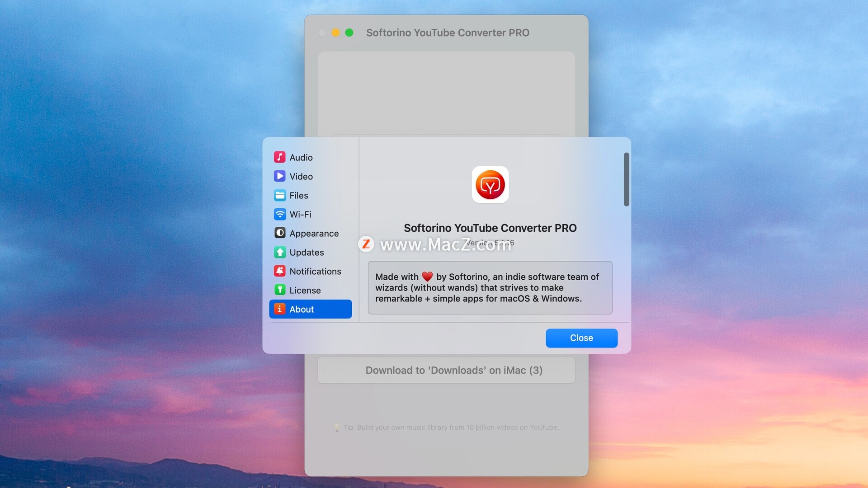Click the Appearance half-circle icon
Viewport: 868px width, 488px height.
pos(279,233)
